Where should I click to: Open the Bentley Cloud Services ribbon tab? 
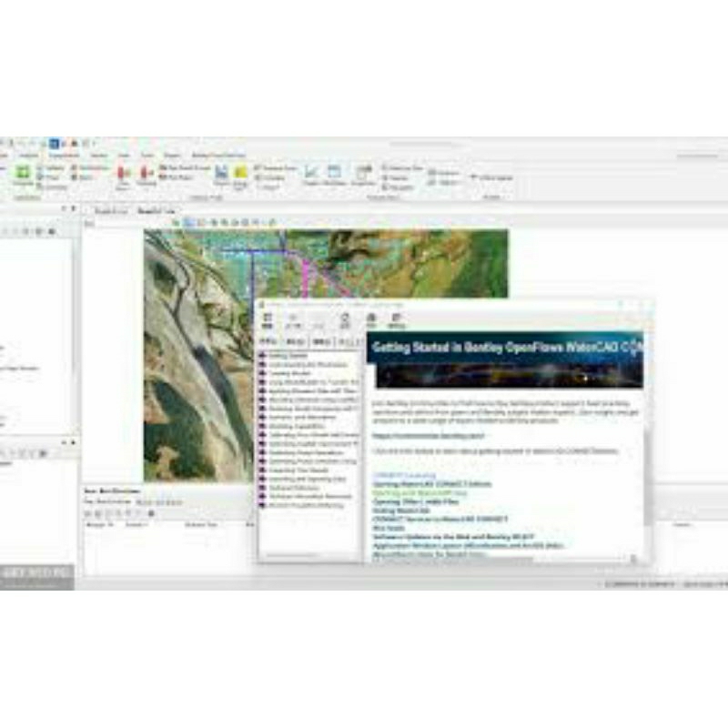click(x=218, y=155)
